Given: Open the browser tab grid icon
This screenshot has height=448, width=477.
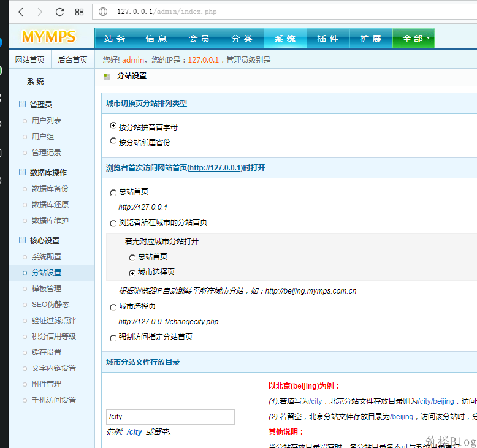Looking at the screenshot, I should click(x=79, y=12).
